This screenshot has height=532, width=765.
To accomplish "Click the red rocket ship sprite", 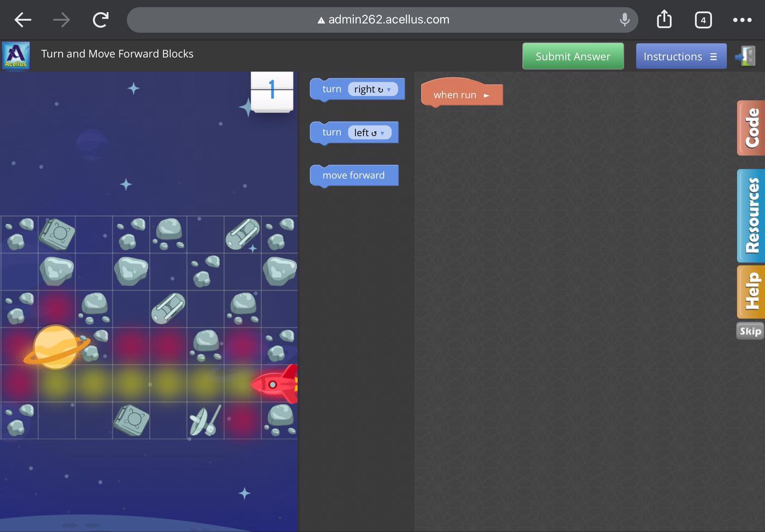I will click(x=275, y=384).
